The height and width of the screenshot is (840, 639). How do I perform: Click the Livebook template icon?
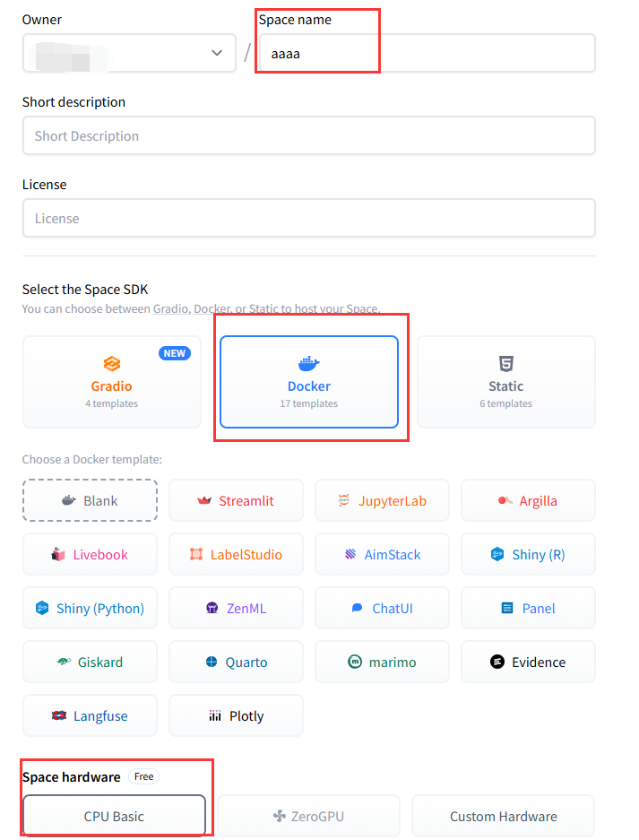point(58,554)
